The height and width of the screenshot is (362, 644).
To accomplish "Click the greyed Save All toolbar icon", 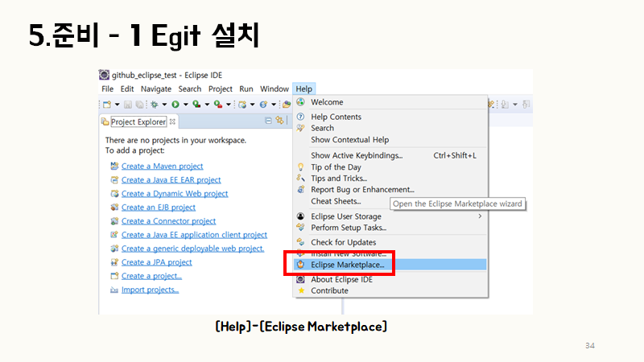I will [139, 105].
